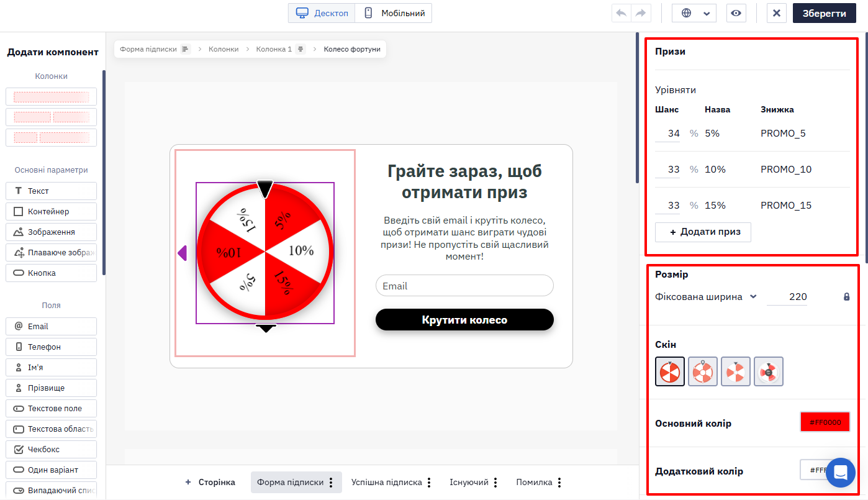Image resolution: width=868 pixels, height=500 pixels.
Task: Select the first wheel skin
Action: [670, 371]
